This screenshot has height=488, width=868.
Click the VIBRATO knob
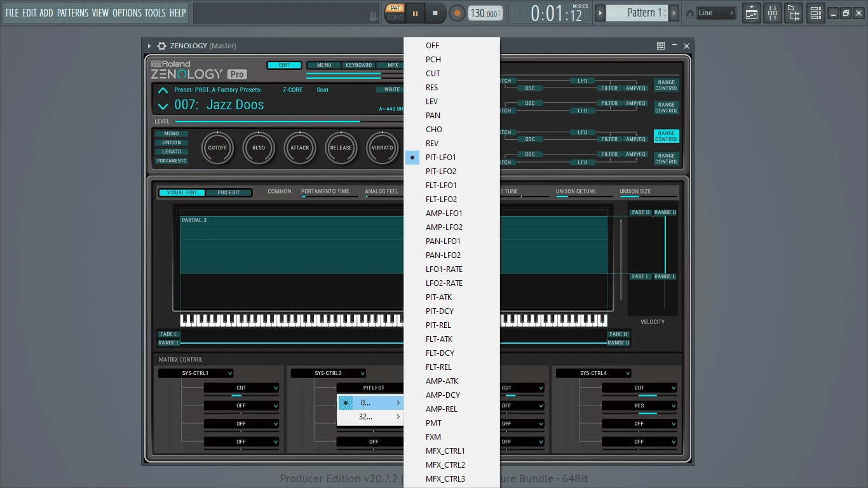point(382,147)
